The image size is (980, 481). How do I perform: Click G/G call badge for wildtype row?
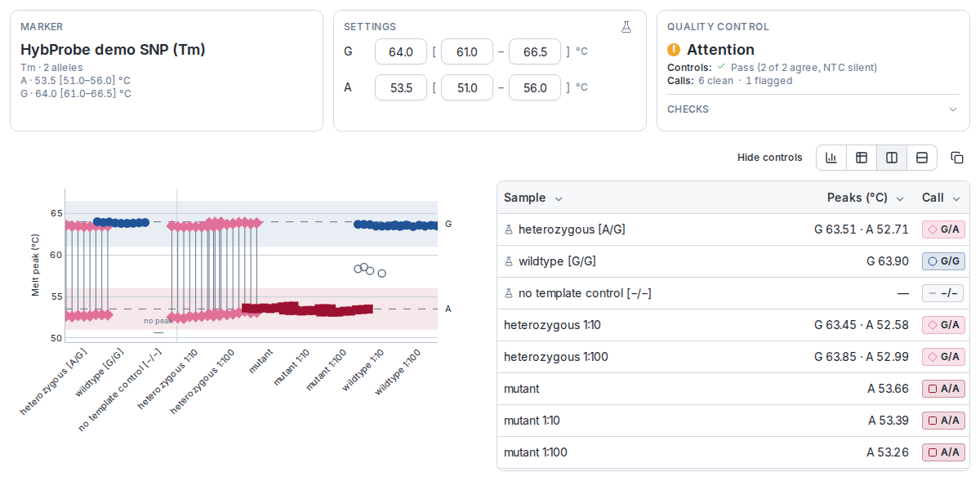click(x=943, y=261)
